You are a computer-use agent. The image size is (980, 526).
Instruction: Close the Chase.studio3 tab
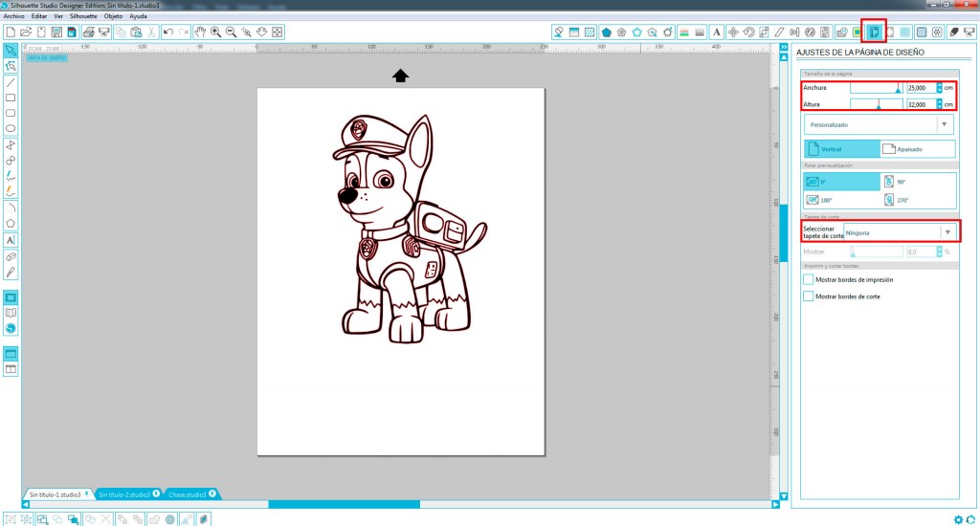pos(212,493)
